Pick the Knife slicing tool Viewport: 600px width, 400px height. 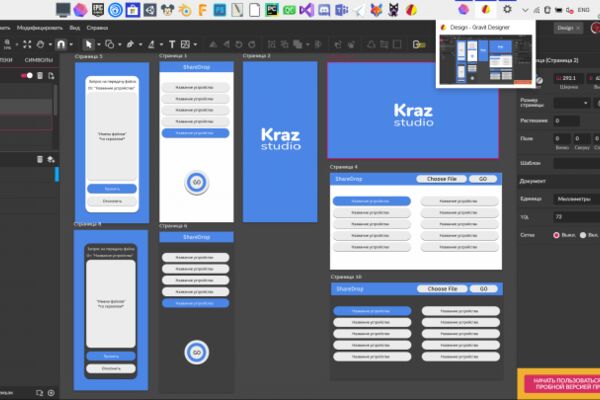pos(152,44)
